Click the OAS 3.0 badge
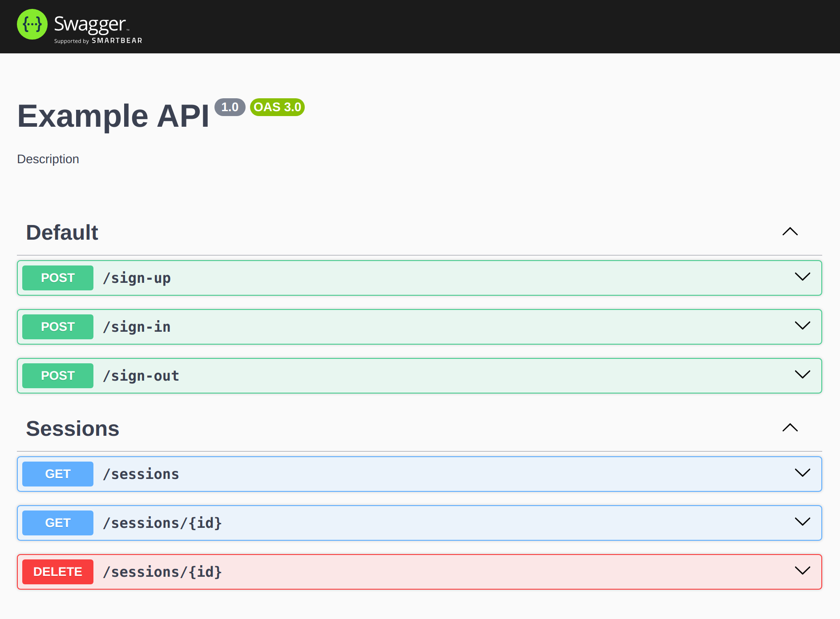840x619 pixels. coord(277,107)
